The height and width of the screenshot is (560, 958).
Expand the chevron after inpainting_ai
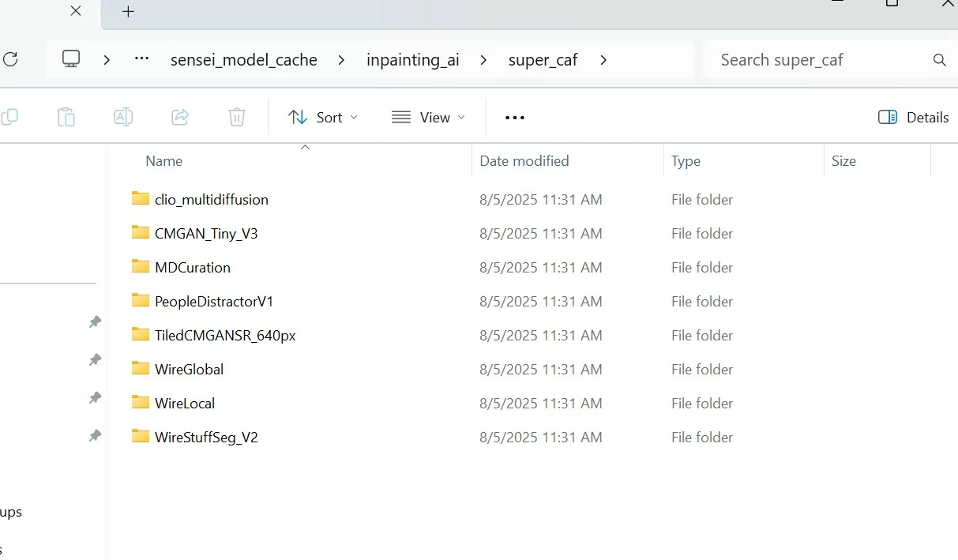483,60
